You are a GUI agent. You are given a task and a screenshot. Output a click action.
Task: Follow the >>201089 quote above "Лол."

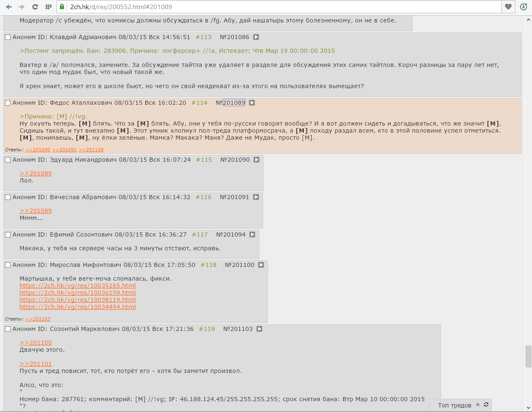click(x=36, y=173)
